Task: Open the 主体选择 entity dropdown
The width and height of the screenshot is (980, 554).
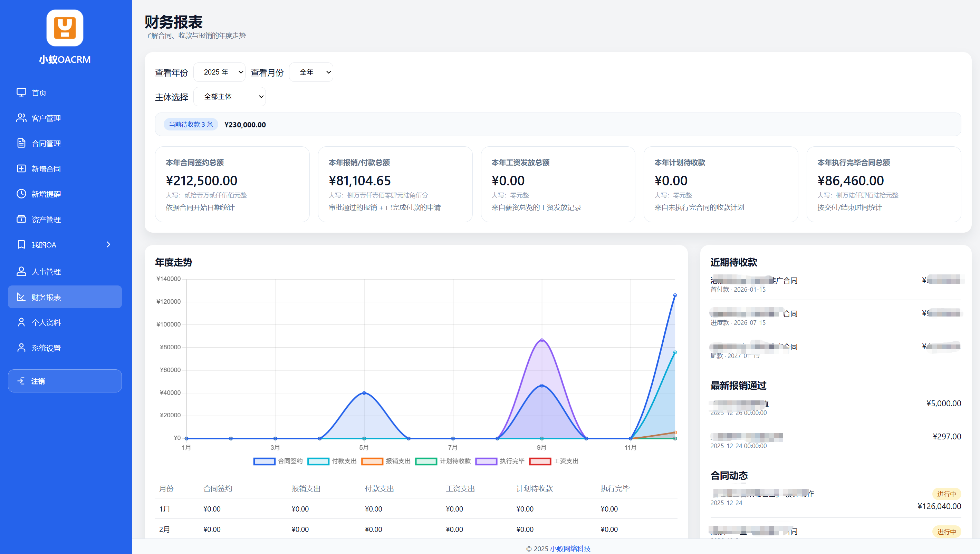Action: tap(230, 97)
